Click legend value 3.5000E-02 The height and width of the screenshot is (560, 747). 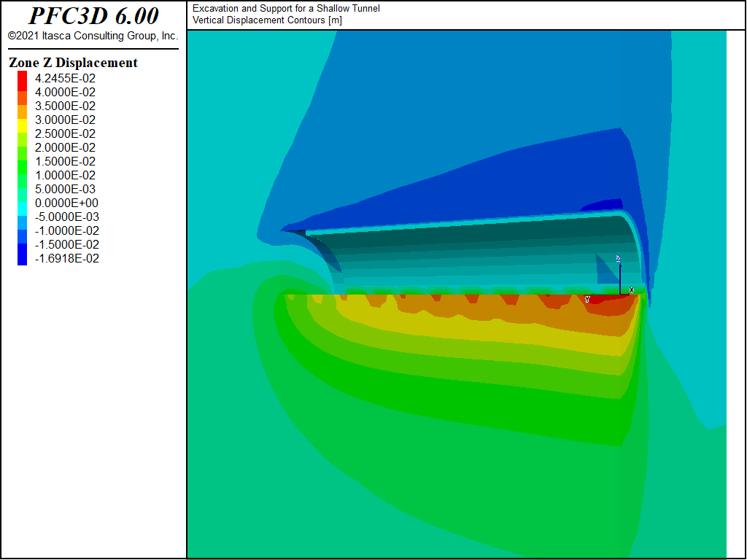click(65, 106)
